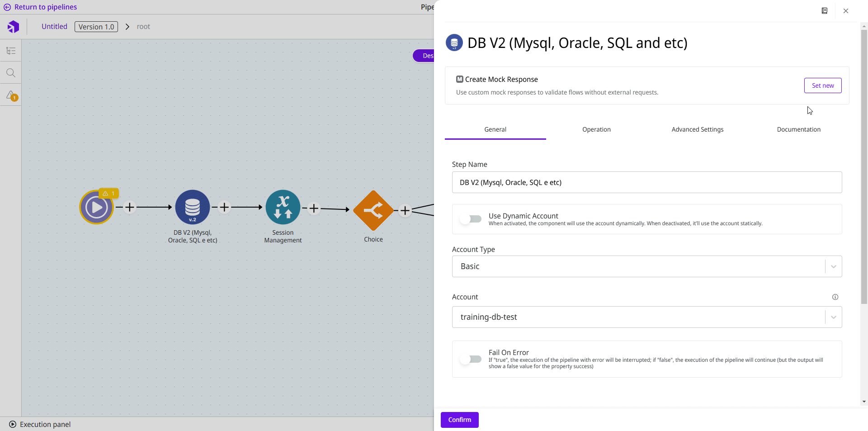Enable the Use Dynamic Account toggle
This screenshot has height=431, width=868.
pyautogui.click(x=471, y=219)
